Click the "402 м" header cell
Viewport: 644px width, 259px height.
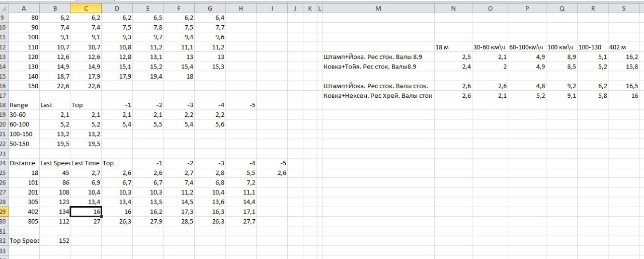pos(623,47)
